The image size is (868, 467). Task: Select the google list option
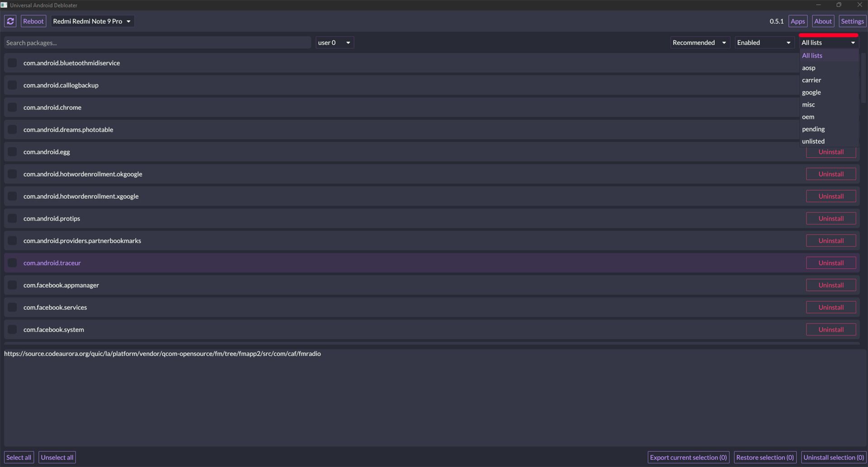coord(829,92)
